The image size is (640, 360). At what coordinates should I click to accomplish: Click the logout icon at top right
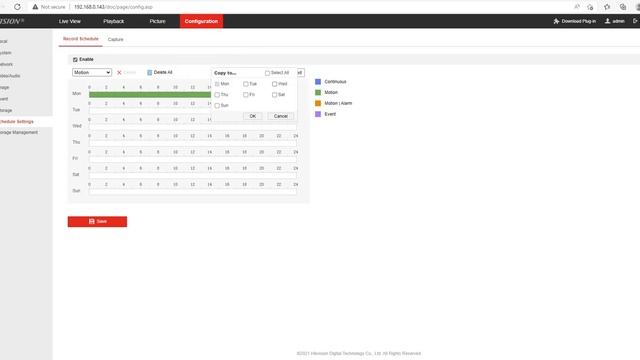coord(636,21)
